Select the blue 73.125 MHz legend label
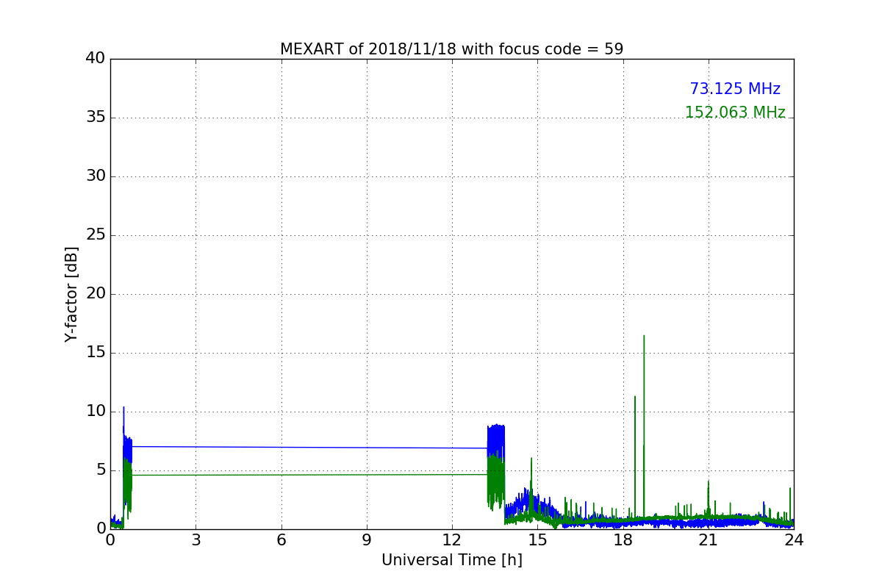This screenshot has width=882, height=588. [734, 89]
